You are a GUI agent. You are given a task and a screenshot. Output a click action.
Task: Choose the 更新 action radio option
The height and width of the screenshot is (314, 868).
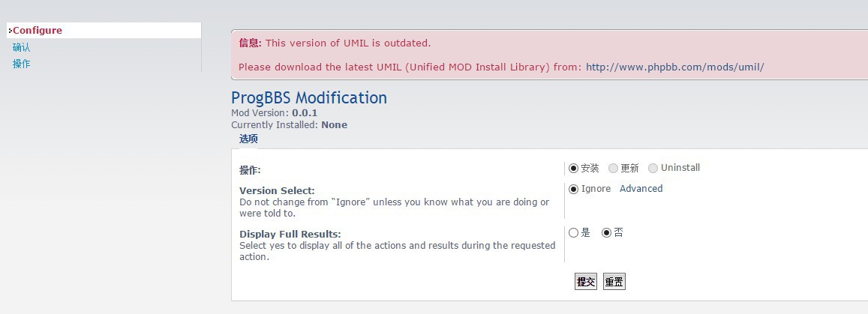click(614, 168)
